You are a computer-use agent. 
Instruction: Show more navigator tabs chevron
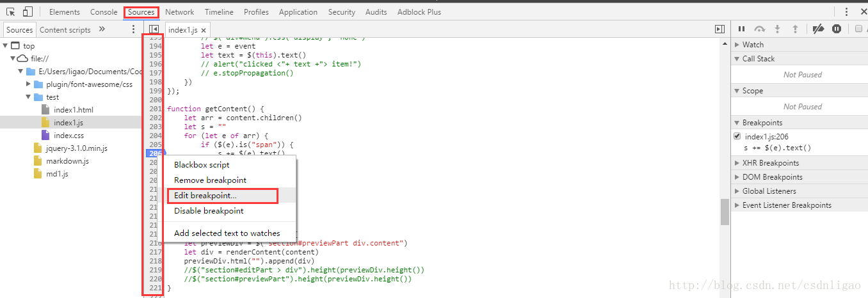[102, 29]
